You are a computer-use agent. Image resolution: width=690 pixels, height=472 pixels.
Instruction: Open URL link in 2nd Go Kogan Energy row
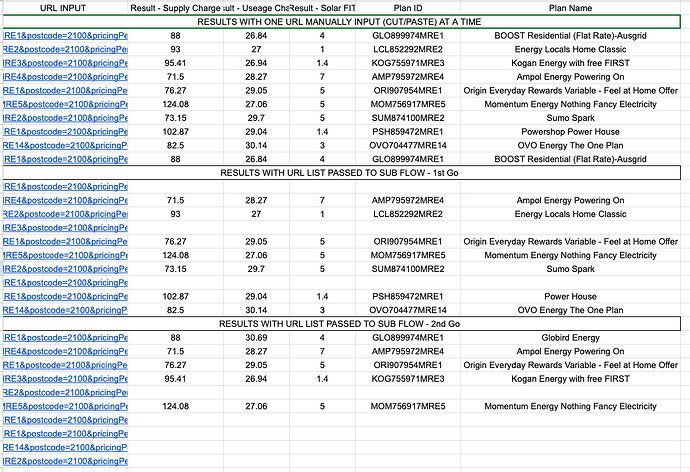65,379
